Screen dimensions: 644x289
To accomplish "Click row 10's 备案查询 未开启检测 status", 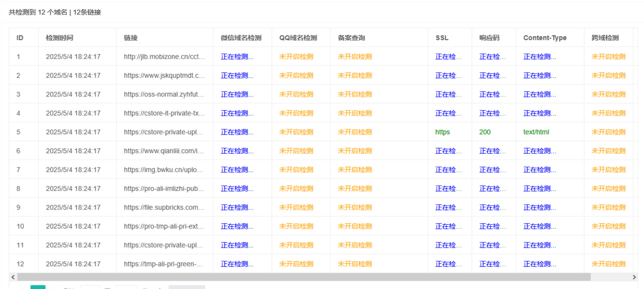I will [354, 226].
